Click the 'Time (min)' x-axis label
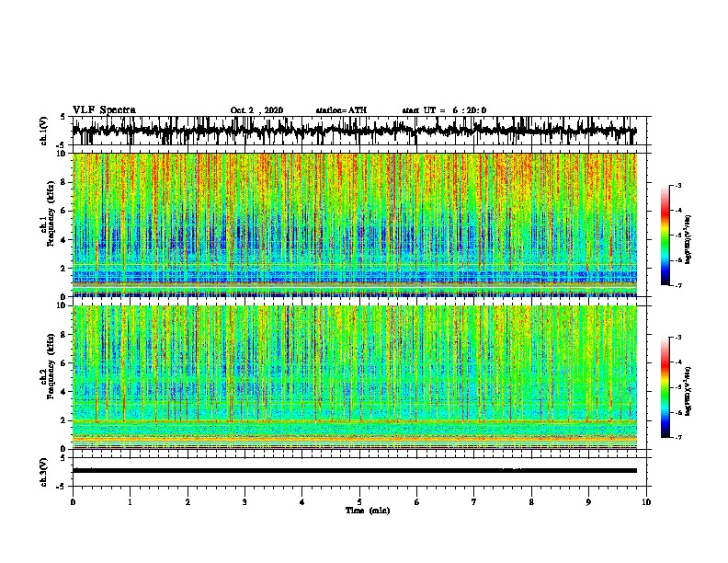This screenshot has height=563, width=728. 368,511
